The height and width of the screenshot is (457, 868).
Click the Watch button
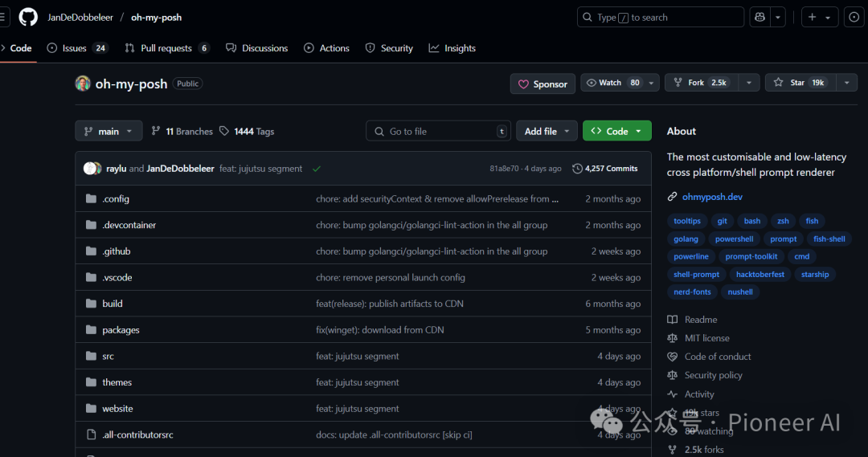pyautogui.click(x=612, y=83)
